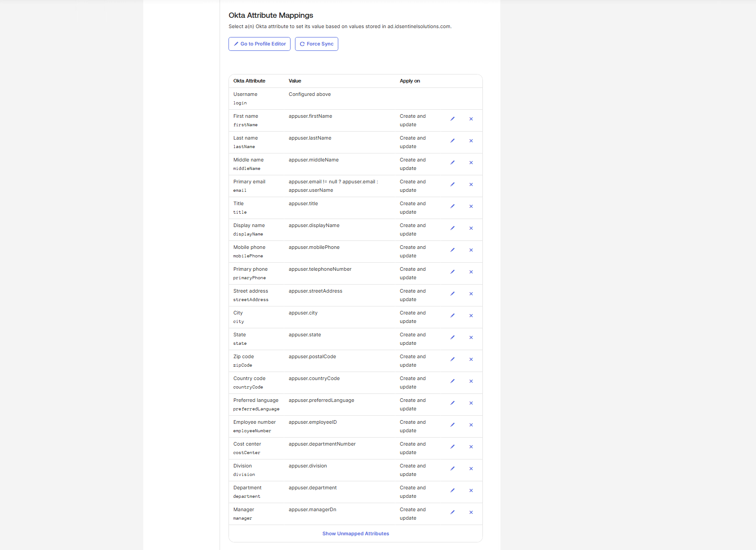Click the costCenter variable name
The width and height of the screenshot is (756, 550).
[x=246, y=453]
